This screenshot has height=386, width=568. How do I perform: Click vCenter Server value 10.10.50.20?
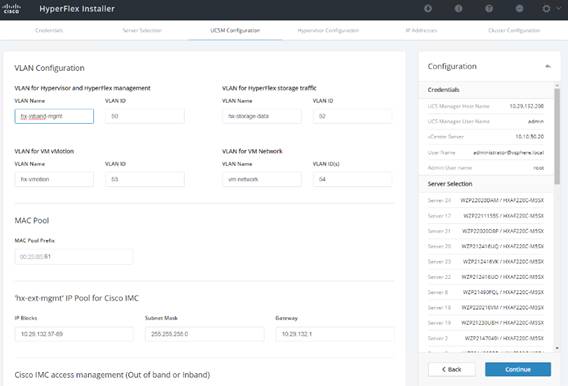(529, 137)
